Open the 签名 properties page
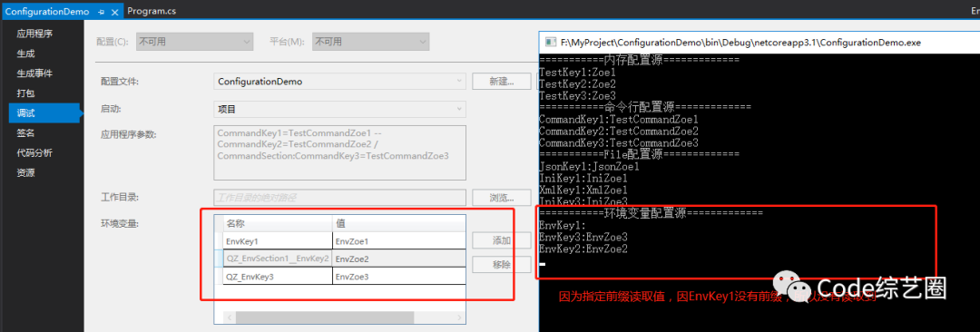 [25, 132]
